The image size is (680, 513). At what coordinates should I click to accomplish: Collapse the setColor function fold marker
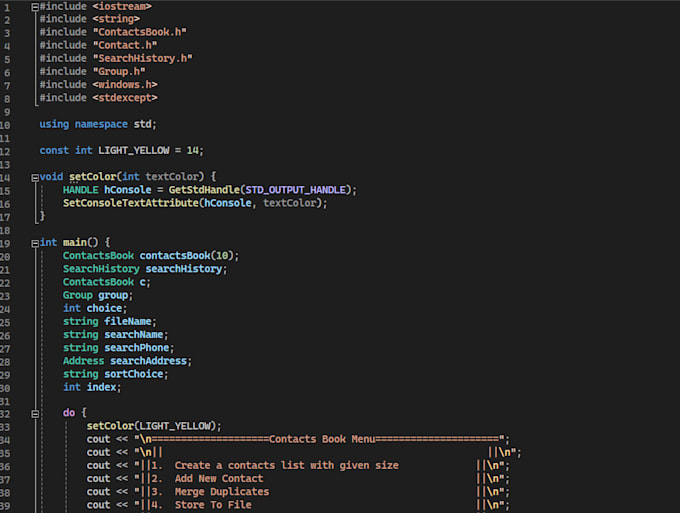tap(35, 178)
